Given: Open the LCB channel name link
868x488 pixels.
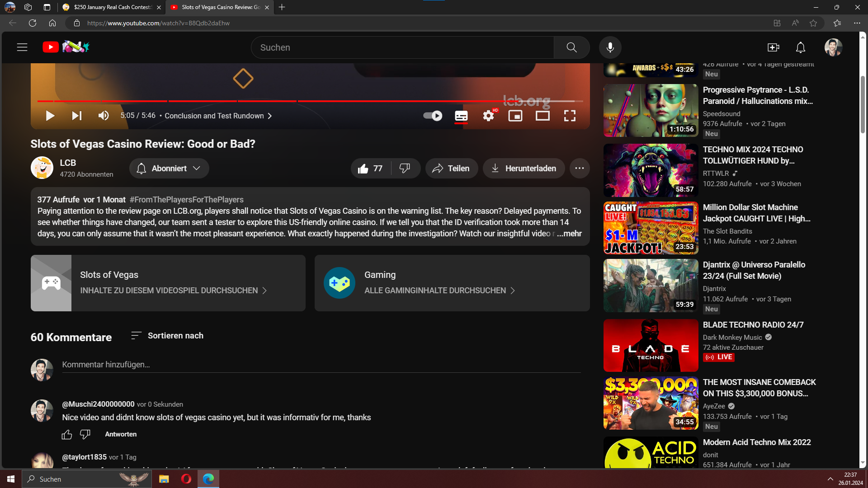Looking at the screenshot, I should 68,163.
